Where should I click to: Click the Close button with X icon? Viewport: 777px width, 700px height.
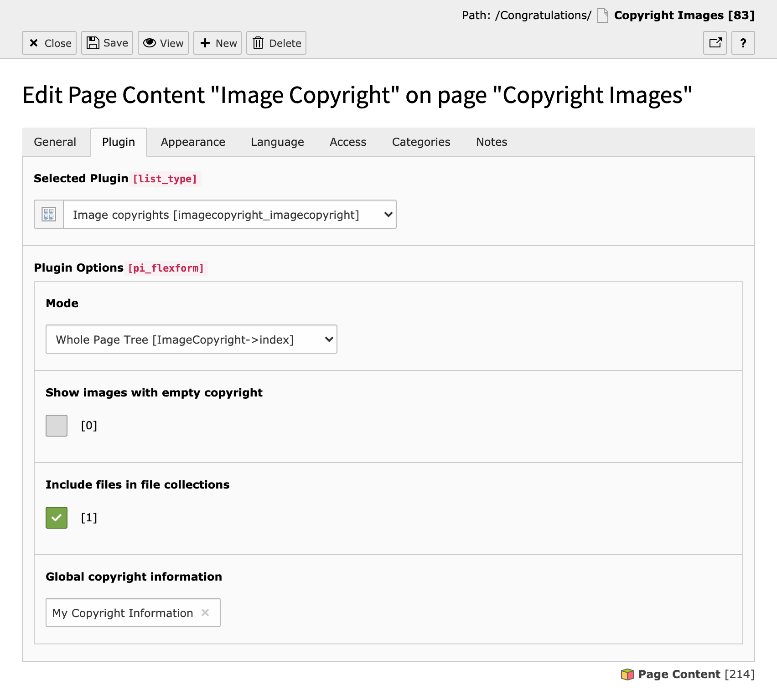49,43
